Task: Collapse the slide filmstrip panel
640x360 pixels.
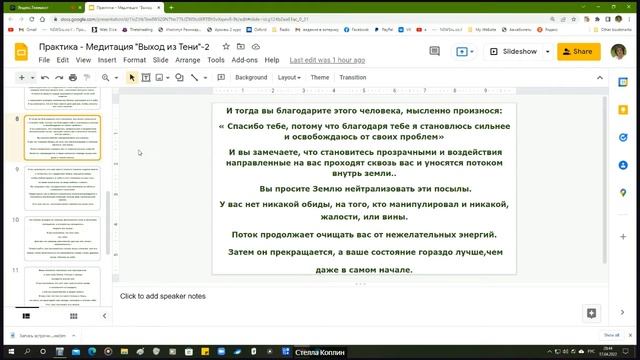Action: 104,316
